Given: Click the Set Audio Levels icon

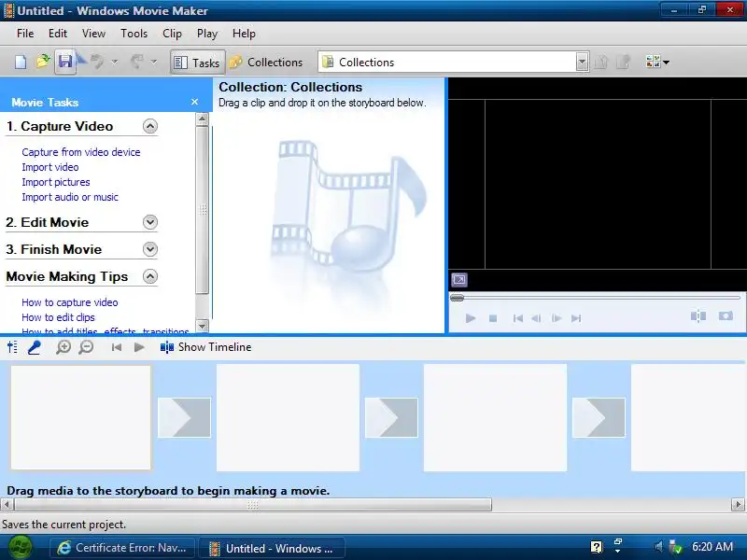Looking at the screenshot, I should click(12, 347).
